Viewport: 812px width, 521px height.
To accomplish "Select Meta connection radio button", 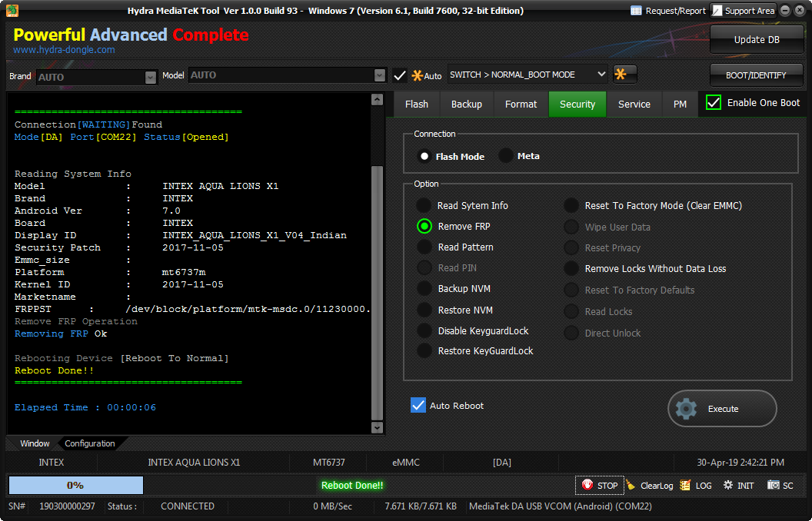I will coord(506,156).
